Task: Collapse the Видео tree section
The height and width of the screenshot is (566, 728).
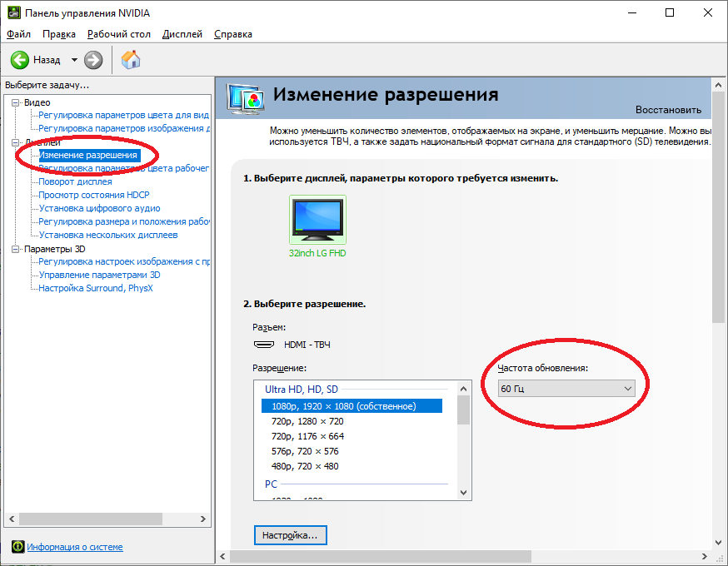Action: click(16, 102)
